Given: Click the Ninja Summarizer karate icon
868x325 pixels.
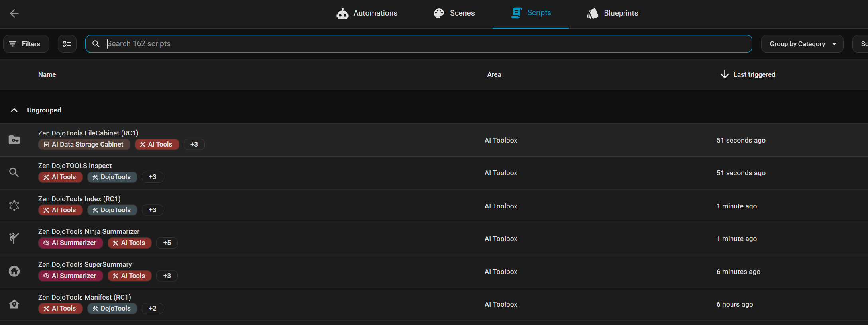Looking at the screenshot, I should point(14,238).
